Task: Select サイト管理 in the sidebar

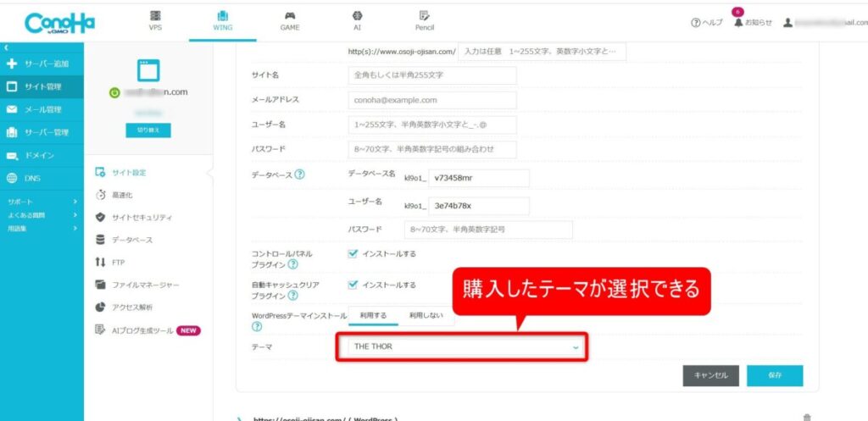Action: point(42,87)
